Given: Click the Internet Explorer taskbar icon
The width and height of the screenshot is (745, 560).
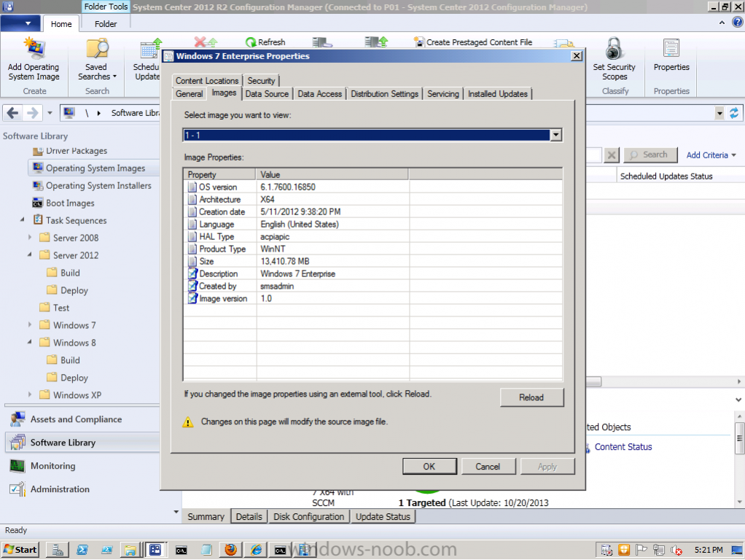Looking at the screenshot, I should coord(256,550).
